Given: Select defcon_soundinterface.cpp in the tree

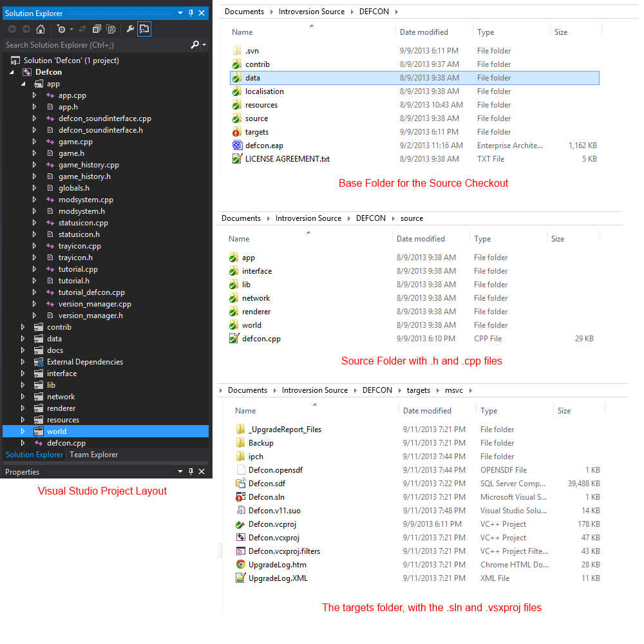Looking at the screenshot, I should coord(105,118).
